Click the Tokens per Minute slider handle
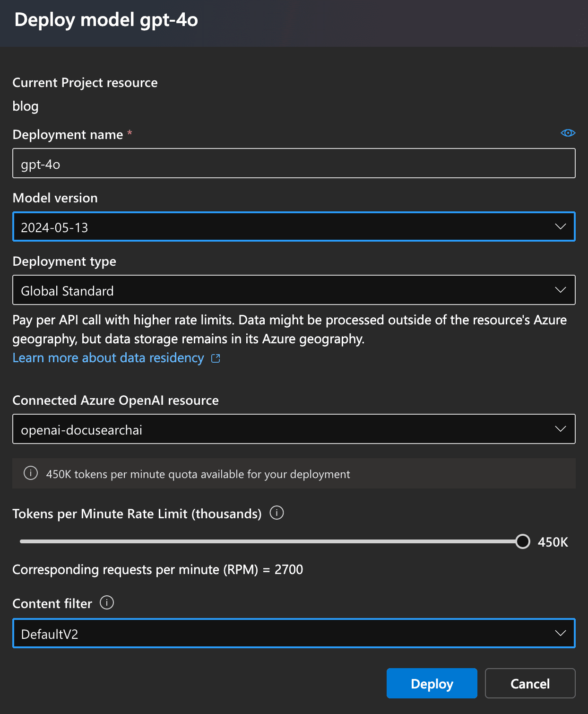This screenshot has height=714, width=588. pos(523,541)
